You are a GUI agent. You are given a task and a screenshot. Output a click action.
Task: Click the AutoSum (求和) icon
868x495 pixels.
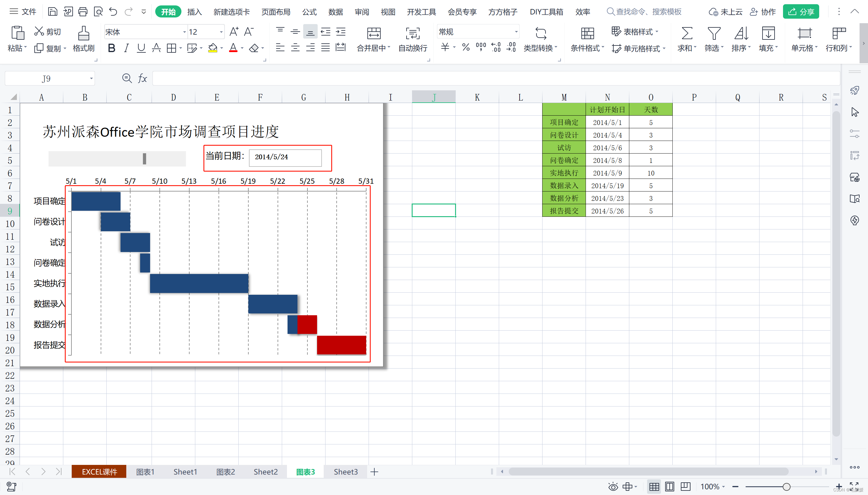click(687, 33)
